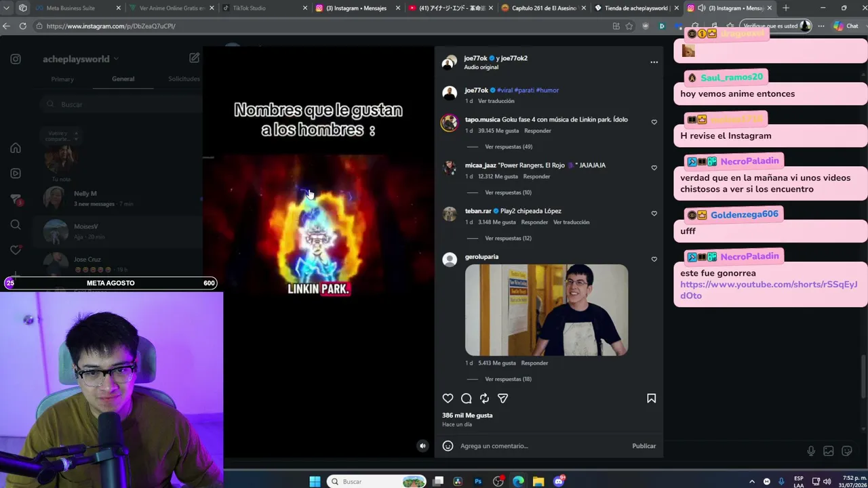Open the Solicitudes tab
Viewport: 868px width, 488px height.
[x=184, y=79]
